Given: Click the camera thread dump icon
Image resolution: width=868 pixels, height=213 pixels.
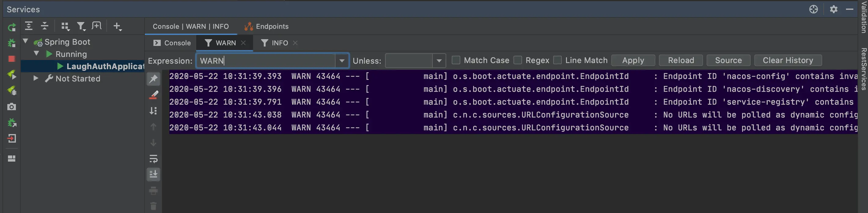Looking at the screenshot, I should (12, 107).
